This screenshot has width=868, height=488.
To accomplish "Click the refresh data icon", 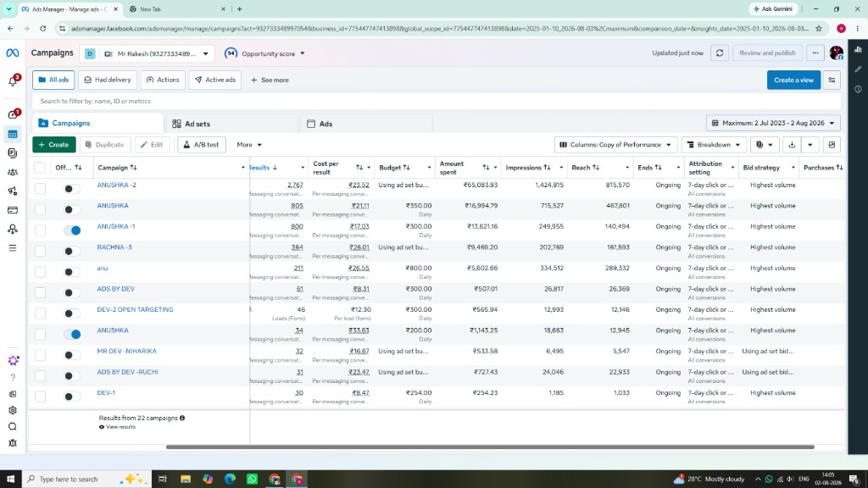I will coord(720,53).
